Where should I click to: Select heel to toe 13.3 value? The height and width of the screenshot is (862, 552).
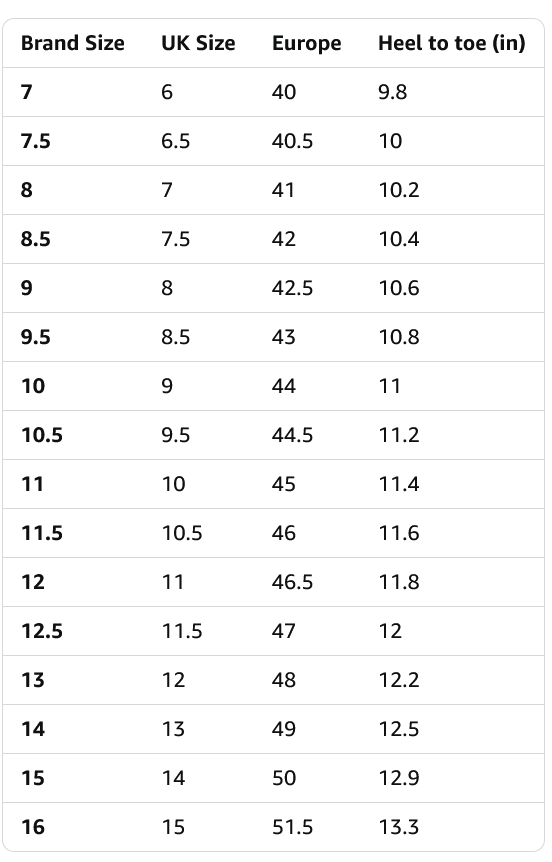pos(399,827)
